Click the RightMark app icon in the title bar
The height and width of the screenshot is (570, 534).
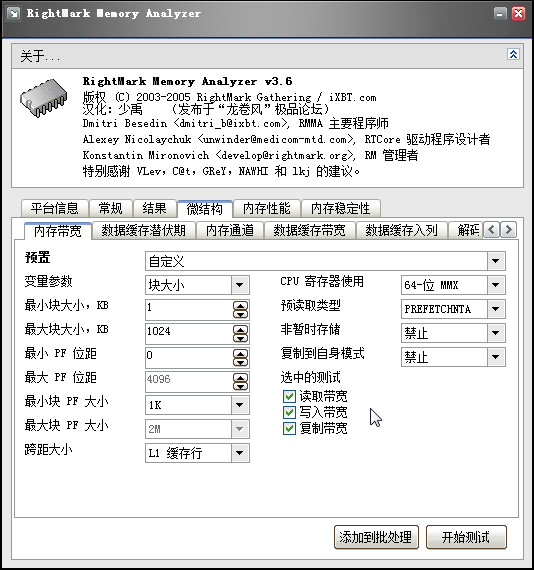[13, 14]
